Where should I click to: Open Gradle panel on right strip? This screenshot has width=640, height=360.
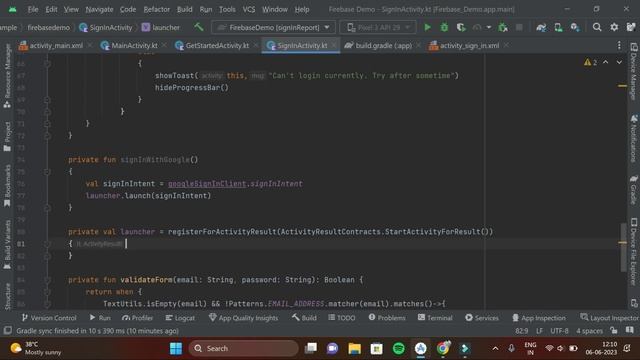[x=633, y=190]
